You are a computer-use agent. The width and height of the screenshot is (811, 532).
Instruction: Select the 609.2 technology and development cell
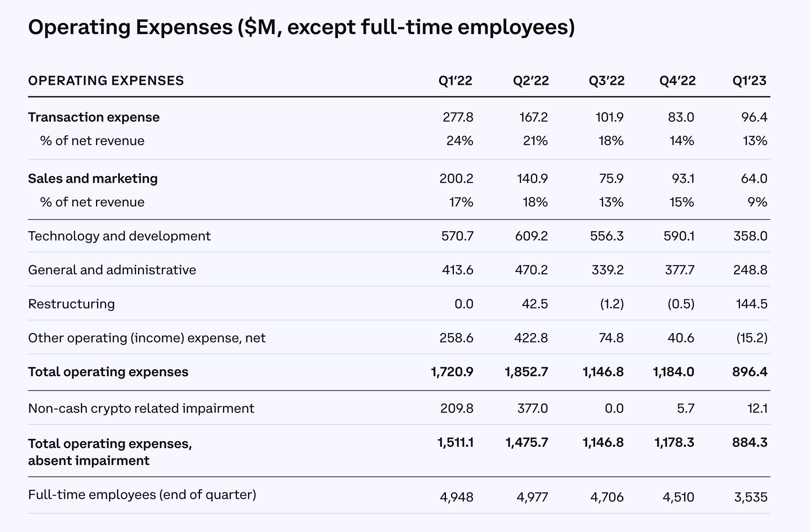pyautogui.click(x=531, y=236)
